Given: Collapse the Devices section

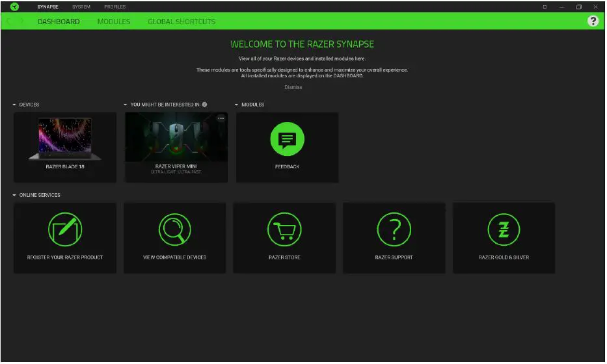Looking at the screenshot, I should pyautogui.click(x=14, y=105).
